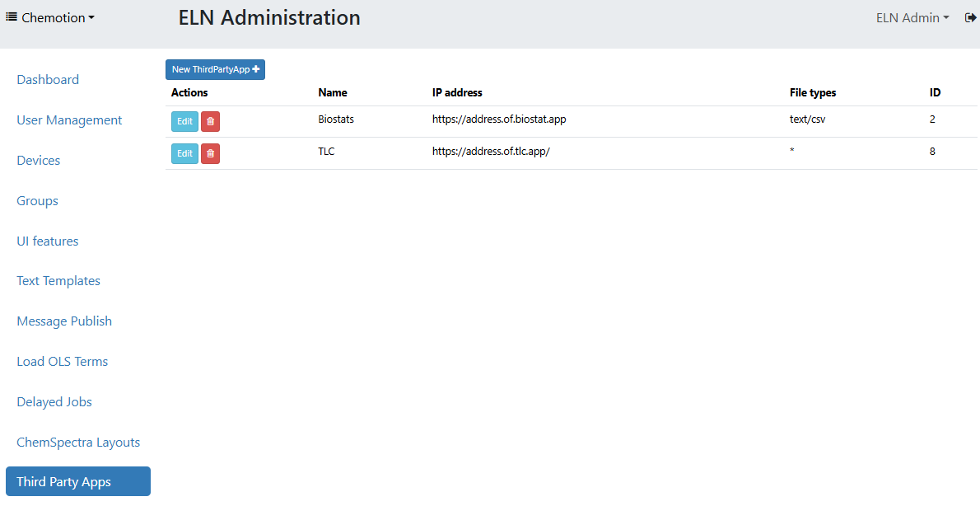Open Text Templates

pos(58,281)
